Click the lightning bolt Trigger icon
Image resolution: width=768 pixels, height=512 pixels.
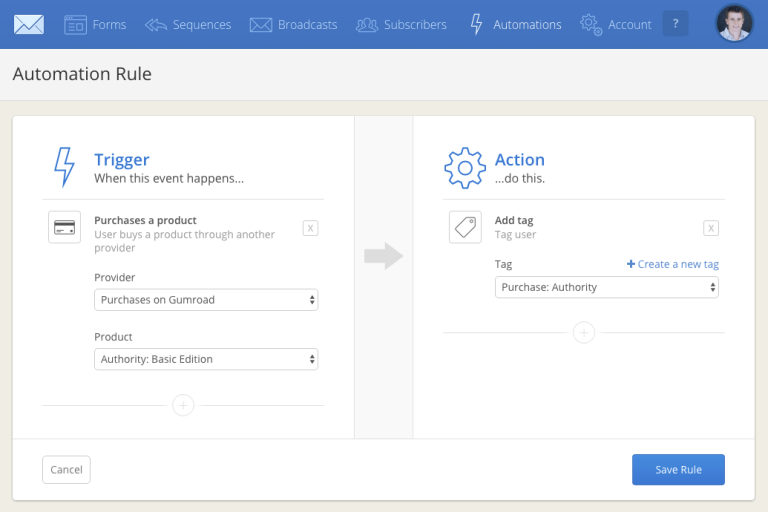tap(64, 167)
